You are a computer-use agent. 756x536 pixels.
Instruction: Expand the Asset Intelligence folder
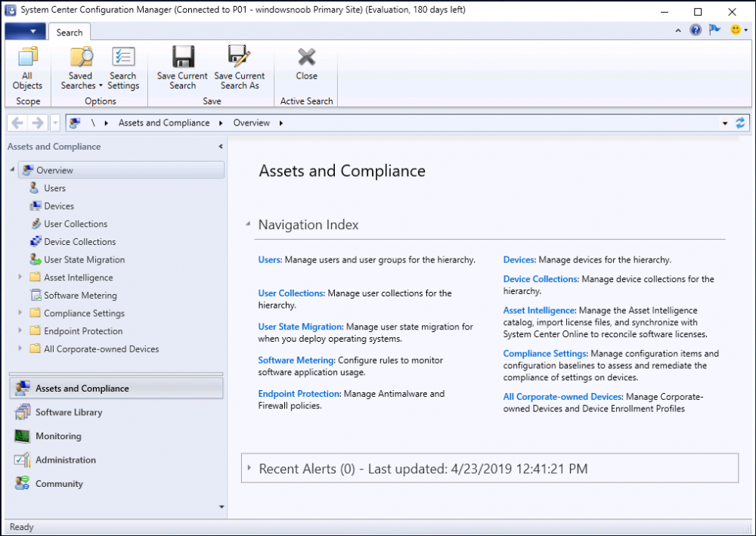[20, 277]
